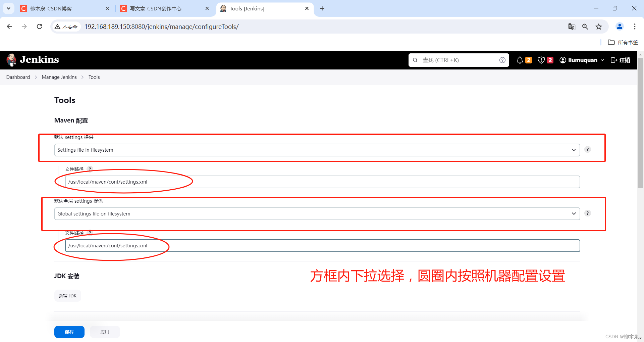
Task: Close the Tools [Jenkins] tab
Action: 307,8
